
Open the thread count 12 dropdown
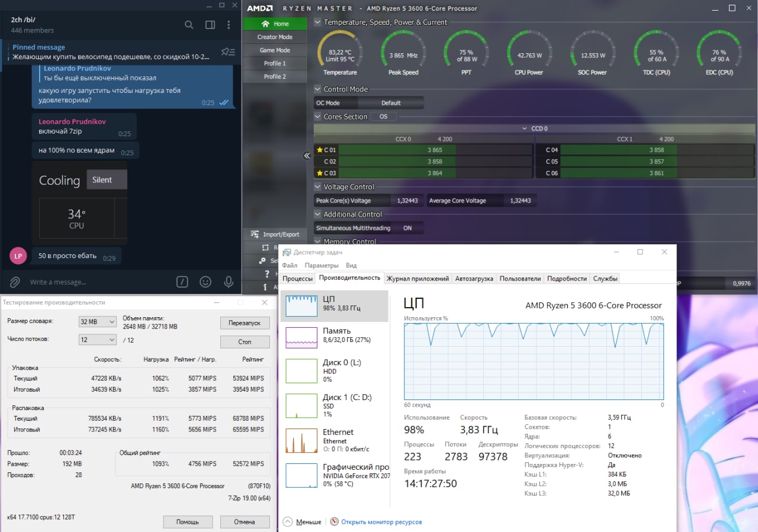98,340
